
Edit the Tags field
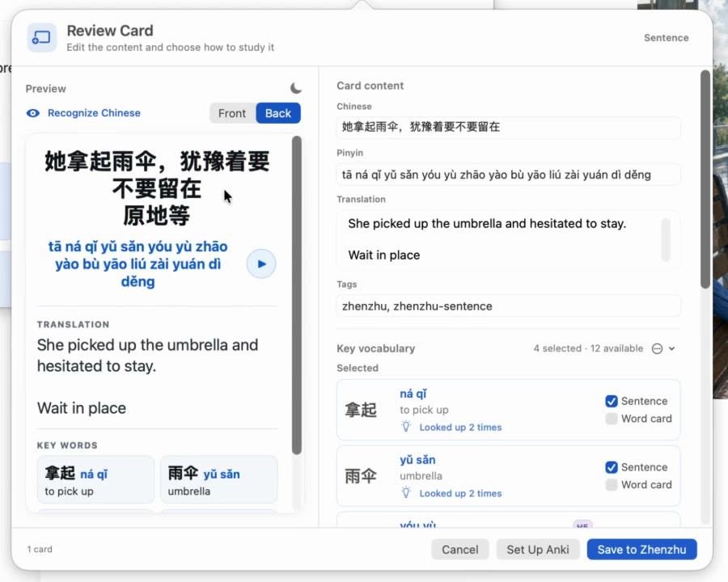coord(509,306)
